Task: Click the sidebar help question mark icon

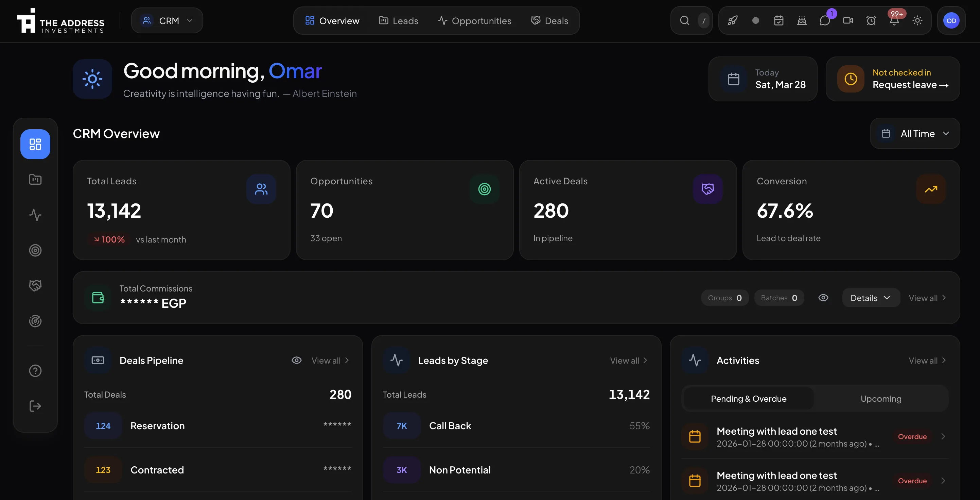Action: pyautogui.click(x=35, y=370)
